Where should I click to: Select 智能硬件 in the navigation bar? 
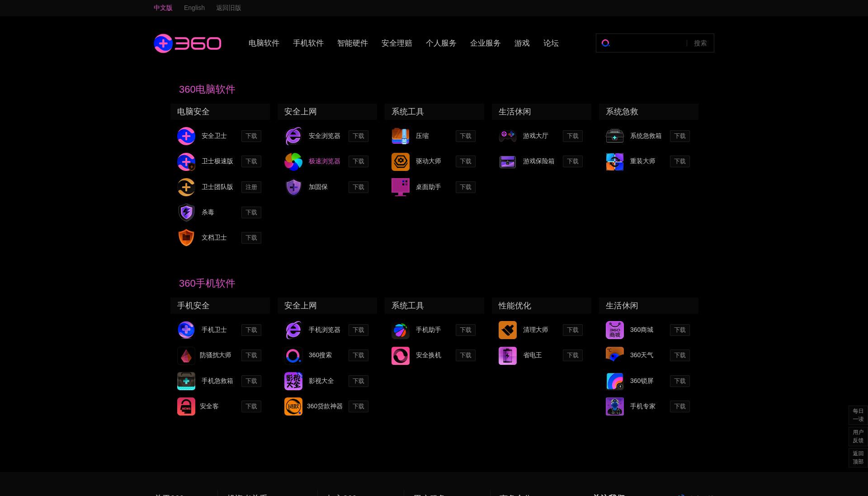coord(353,43)
